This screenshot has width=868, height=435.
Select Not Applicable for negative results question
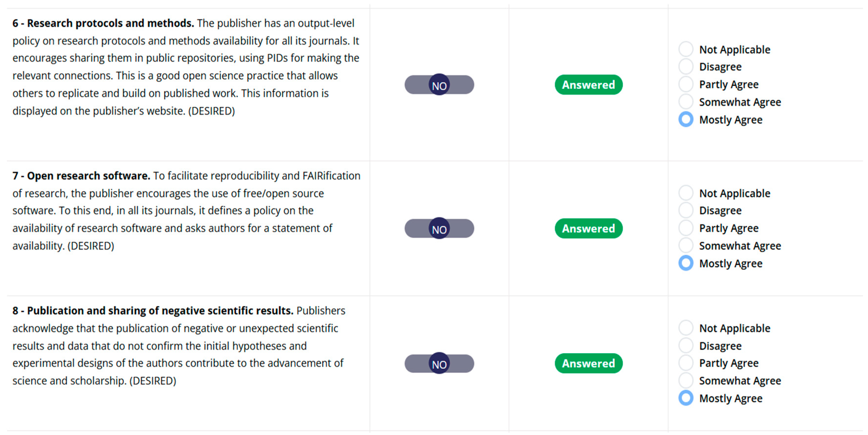point(686,328)
